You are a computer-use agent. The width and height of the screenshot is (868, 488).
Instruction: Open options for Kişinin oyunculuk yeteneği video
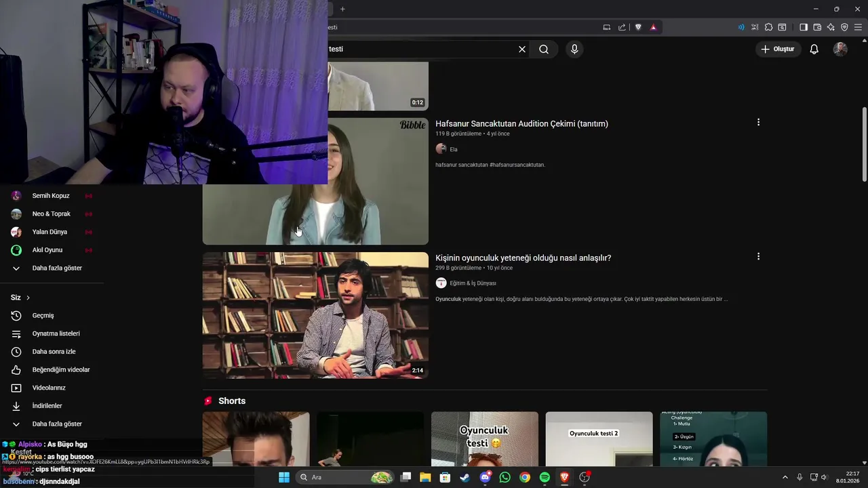coord(758,256)
